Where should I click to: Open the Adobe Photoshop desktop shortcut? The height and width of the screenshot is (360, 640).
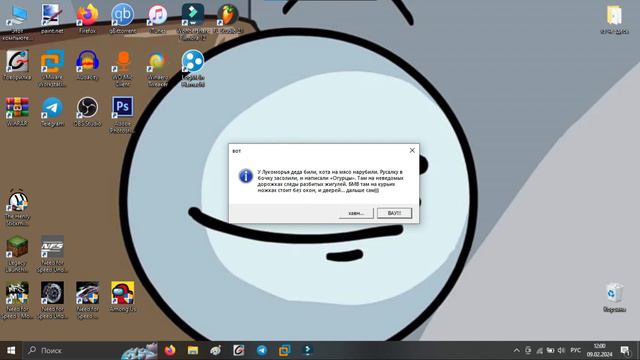point(122,115)
